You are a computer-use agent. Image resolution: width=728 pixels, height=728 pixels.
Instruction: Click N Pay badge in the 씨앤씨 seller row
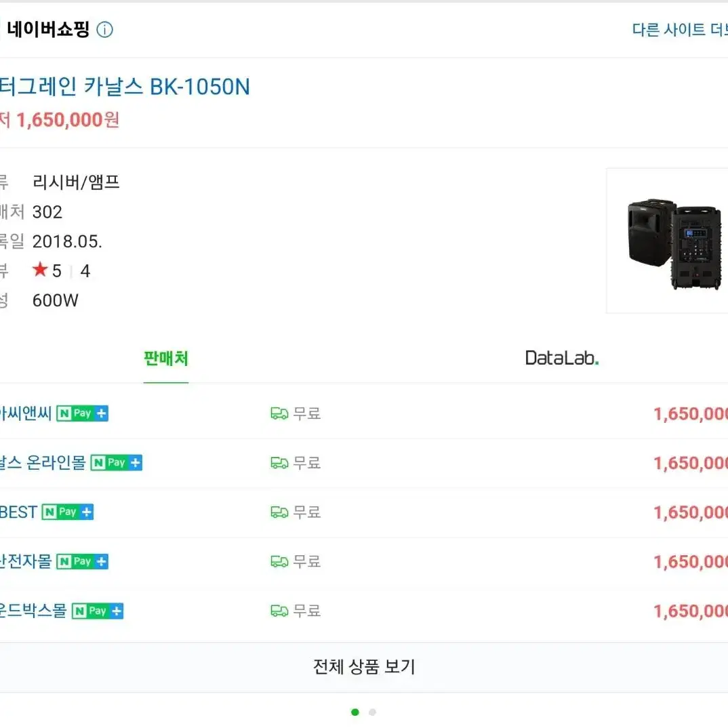point(82,413)
